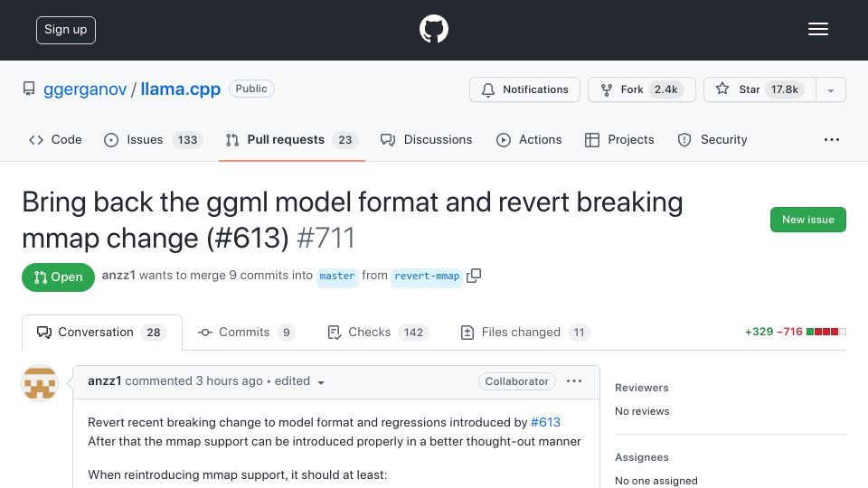
Task: Select the Pull requests tab
Action: click(292, 140)
